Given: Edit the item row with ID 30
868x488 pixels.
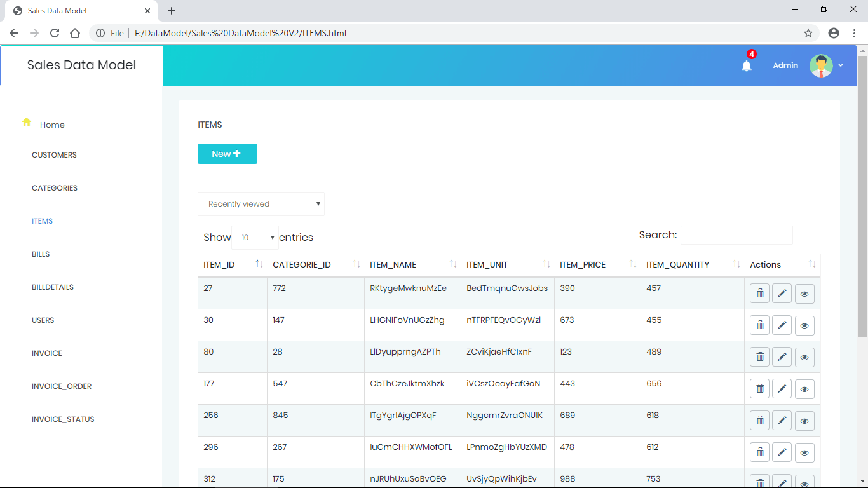Looking at the screenshot, I should [782, 325].
